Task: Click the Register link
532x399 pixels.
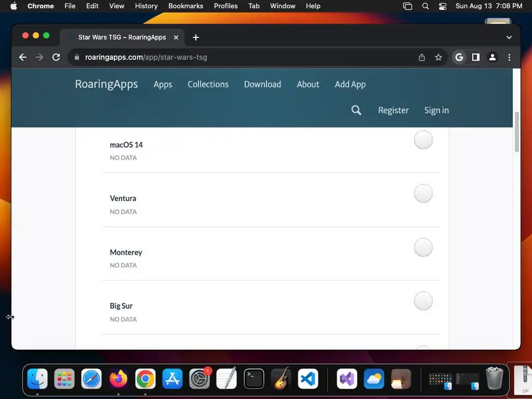Action: coord(393,110)
